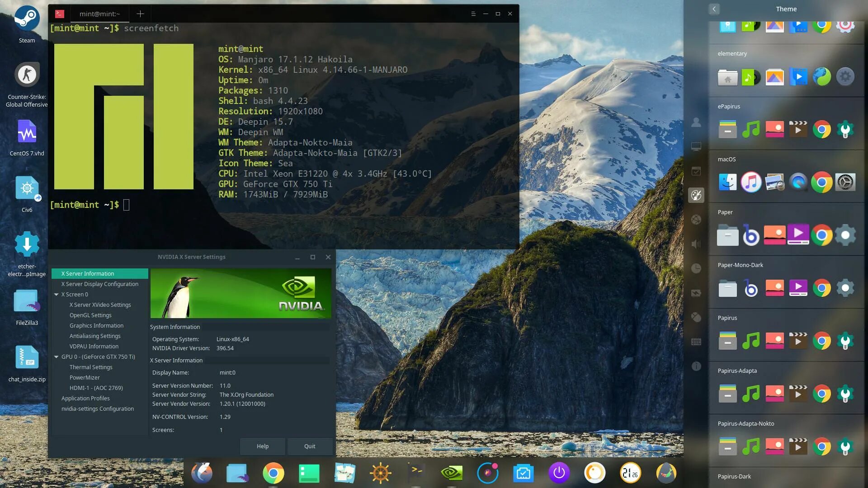
Task: Collapse the GPU 0 GeForce GTX 750 Ti node
Action: point(57,357)
